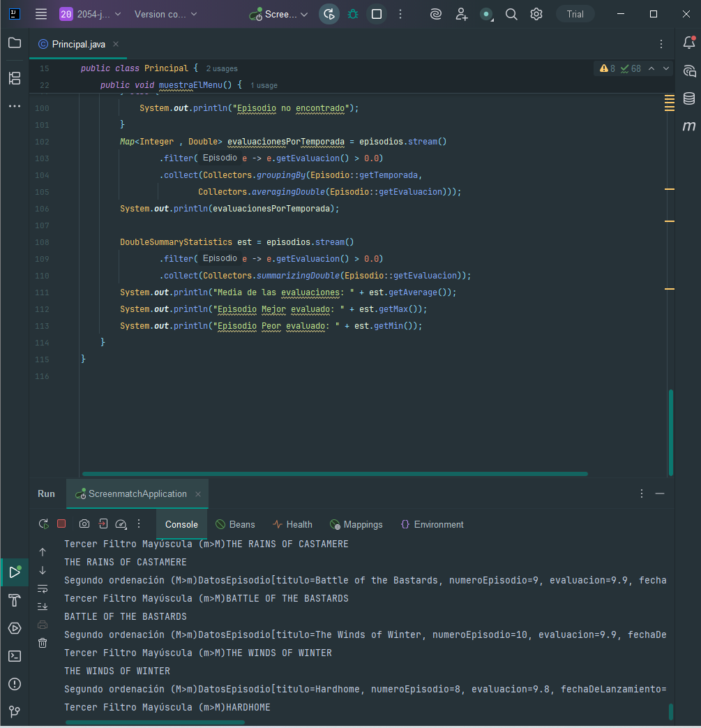701x728 pixels.
Task: Click console horizontal scrollbar
Action: click(155, 722)
